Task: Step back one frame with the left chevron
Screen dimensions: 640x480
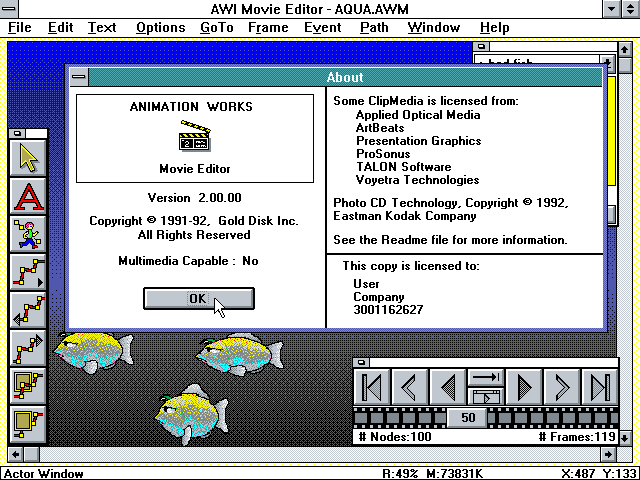Action: coord(410,387)
